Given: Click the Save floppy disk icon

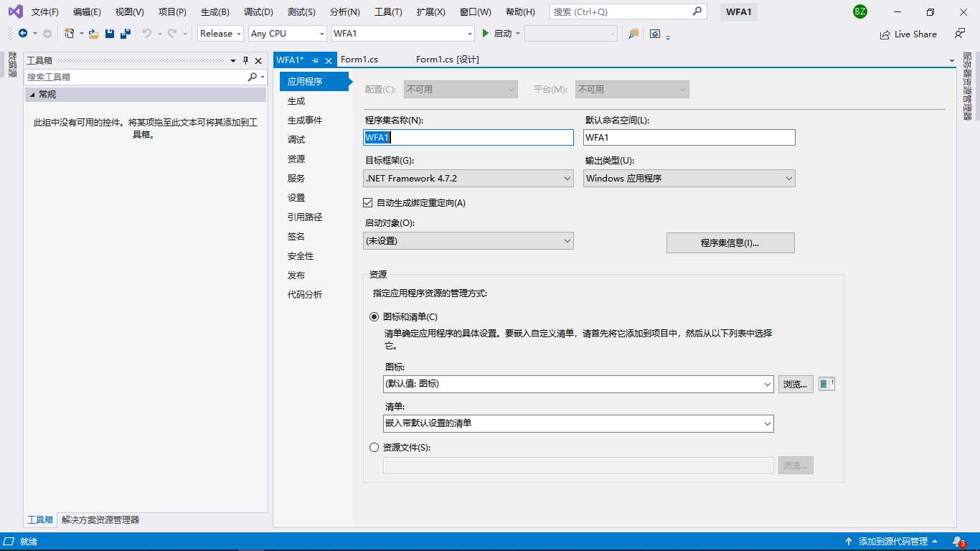Looking at the screenshot, I should [110, 34].
